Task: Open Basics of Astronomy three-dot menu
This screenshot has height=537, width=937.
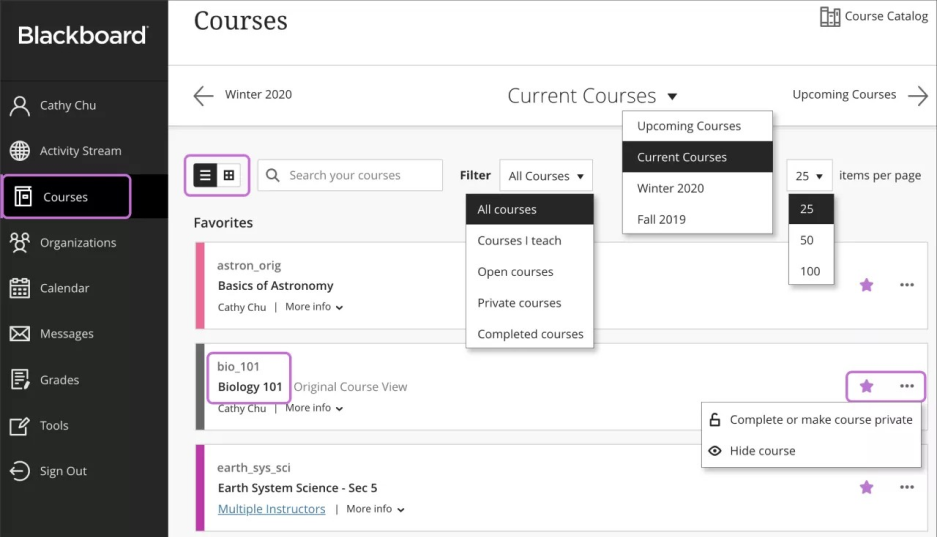Action: tap(907, 285)
